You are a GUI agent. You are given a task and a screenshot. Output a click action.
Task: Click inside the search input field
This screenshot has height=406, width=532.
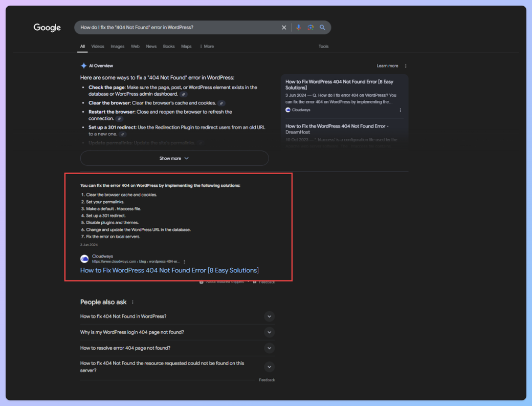pos(169,27)
